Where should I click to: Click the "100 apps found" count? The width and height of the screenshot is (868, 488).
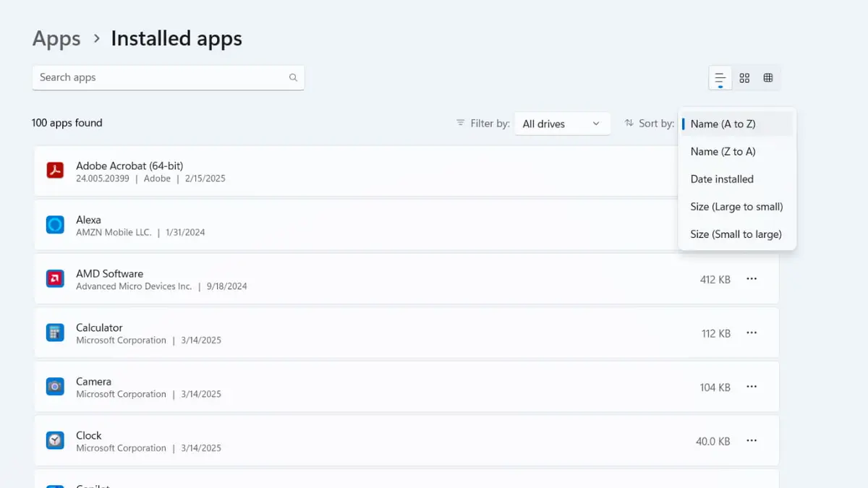click(67, 123)
